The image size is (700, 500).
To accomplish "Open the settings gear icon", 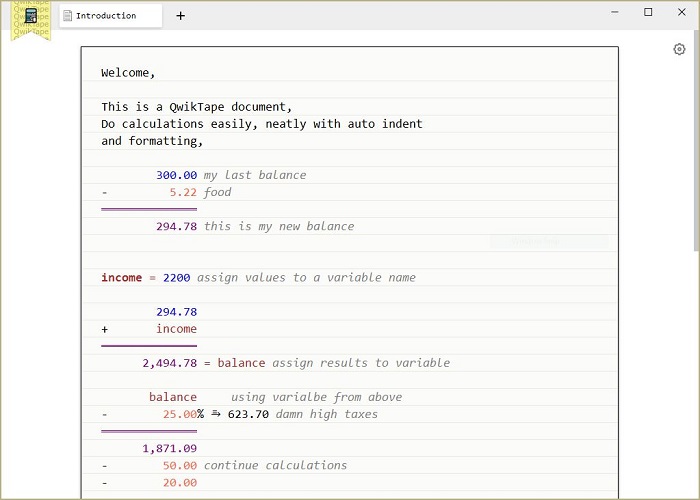I will pos(679,49).
